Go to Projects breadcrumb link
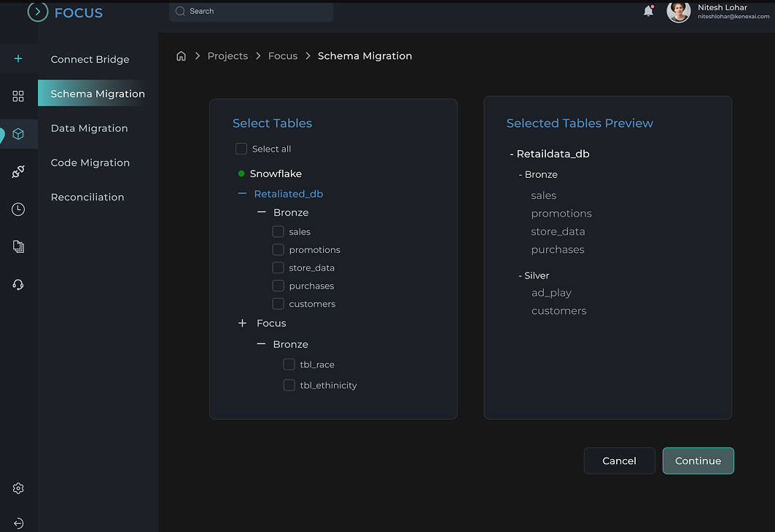This screenshot has width=775, height=532. pyautogui.click(x=228, y=56)
